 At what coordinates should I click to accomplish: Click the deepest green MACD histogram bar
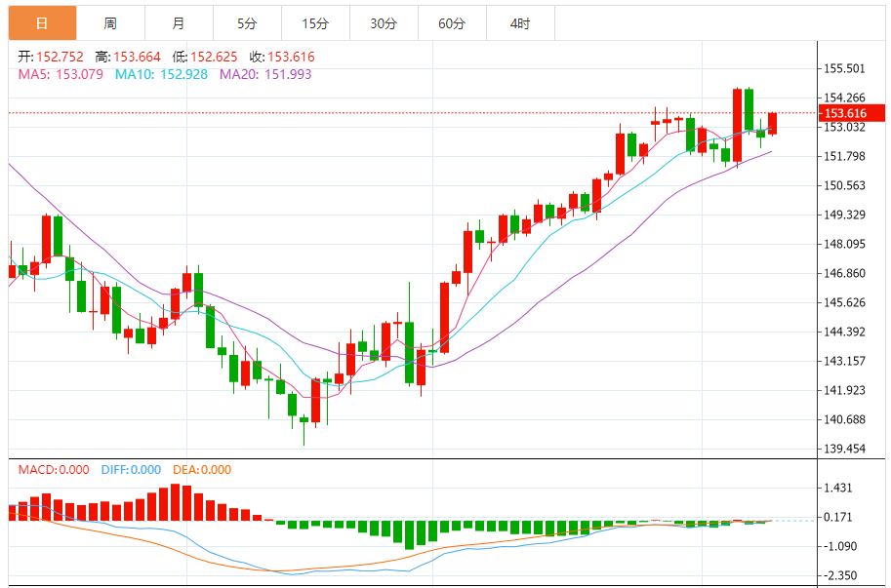pos(409,534)
